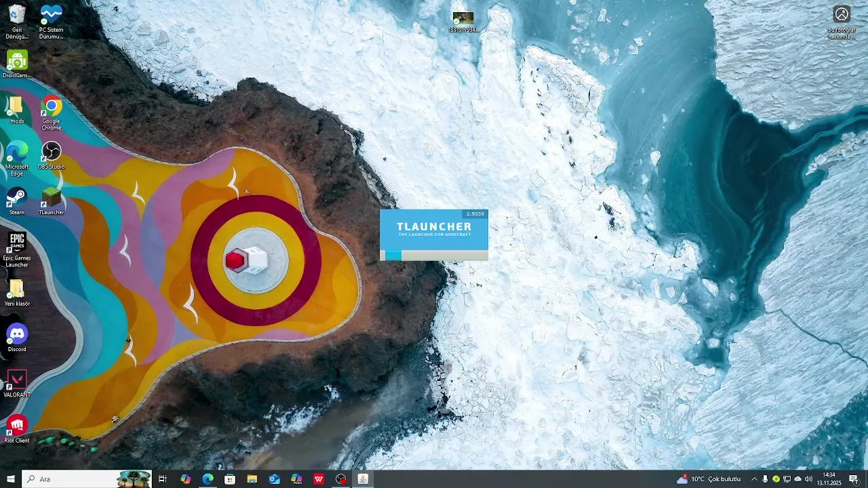868x488 pixels.
Task: Launch Google Chrome from the desktop
Action: point(51,113)
